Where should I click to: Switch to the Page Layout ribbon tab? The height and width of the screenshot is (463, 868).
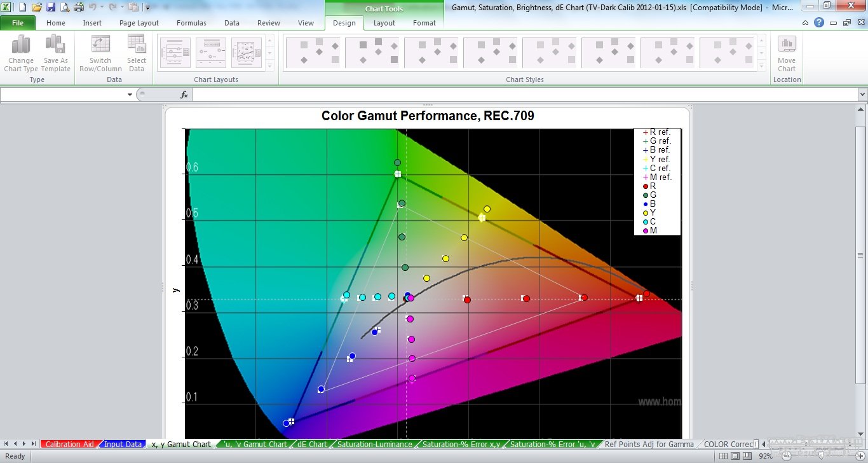point(139,23)
